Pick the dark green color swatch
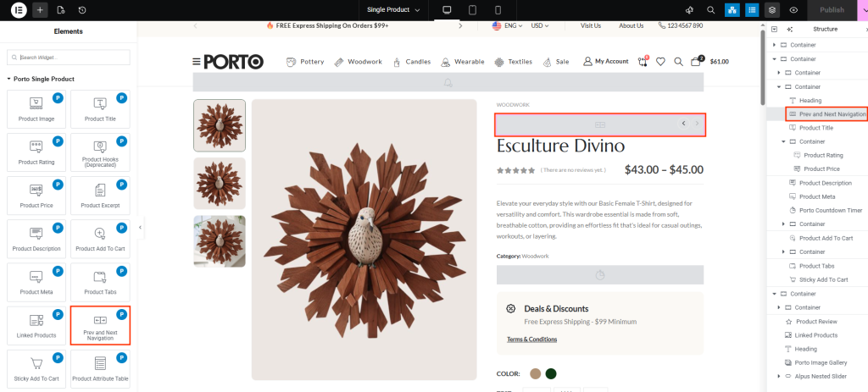868x392 pixels. coord(551,373)
